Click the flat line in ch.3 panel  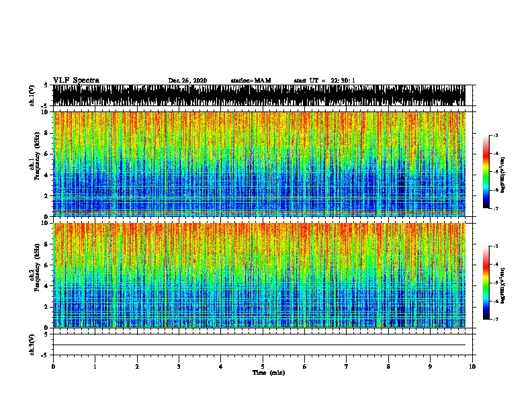[259, 345]
